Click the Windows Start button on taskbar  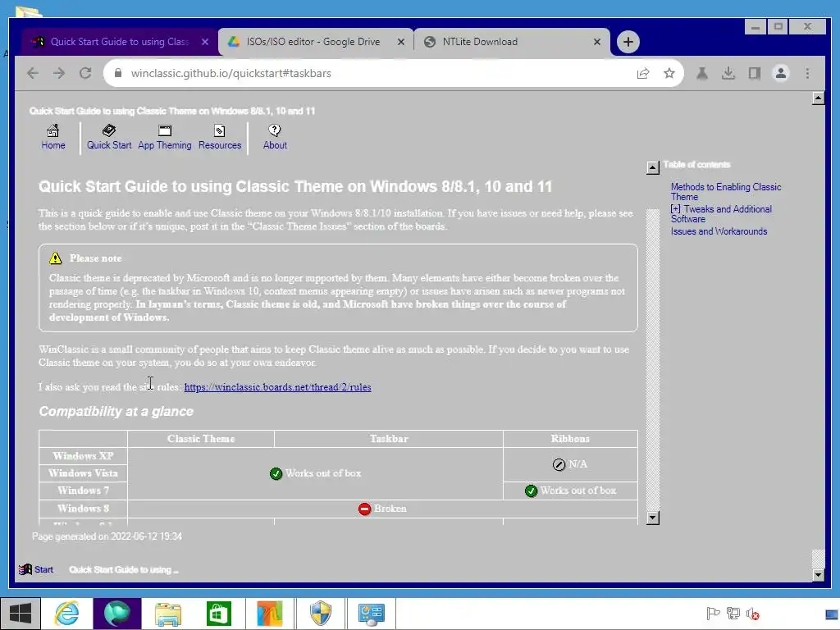click(x=21, y=614)
